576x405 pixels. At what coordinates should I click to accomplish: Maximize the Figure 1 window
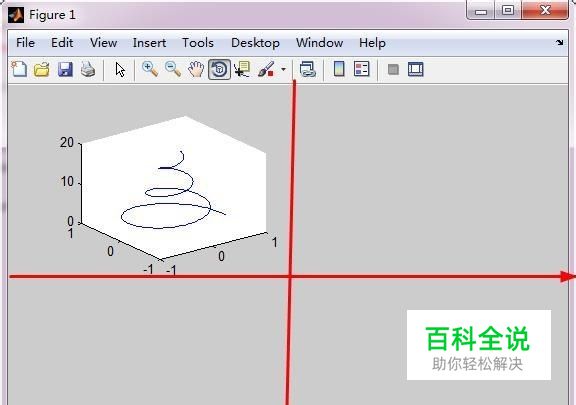(508, 10)
